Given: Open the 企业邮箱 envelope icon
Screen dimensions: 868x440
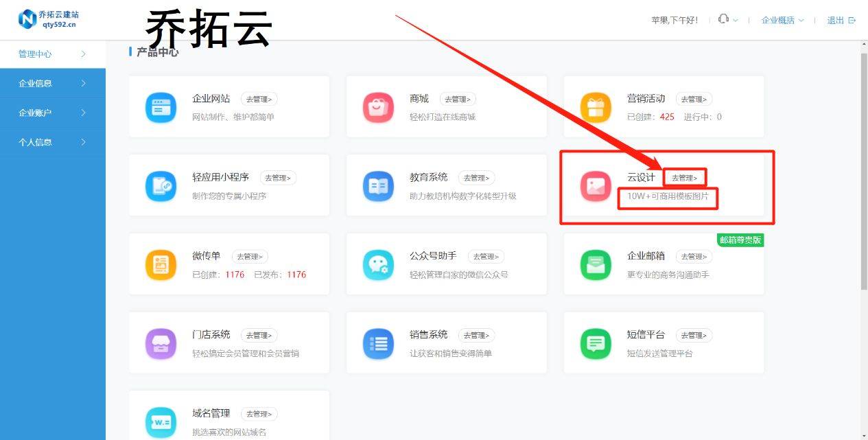Looking at the screenshot, I should (x=596, y=266).
